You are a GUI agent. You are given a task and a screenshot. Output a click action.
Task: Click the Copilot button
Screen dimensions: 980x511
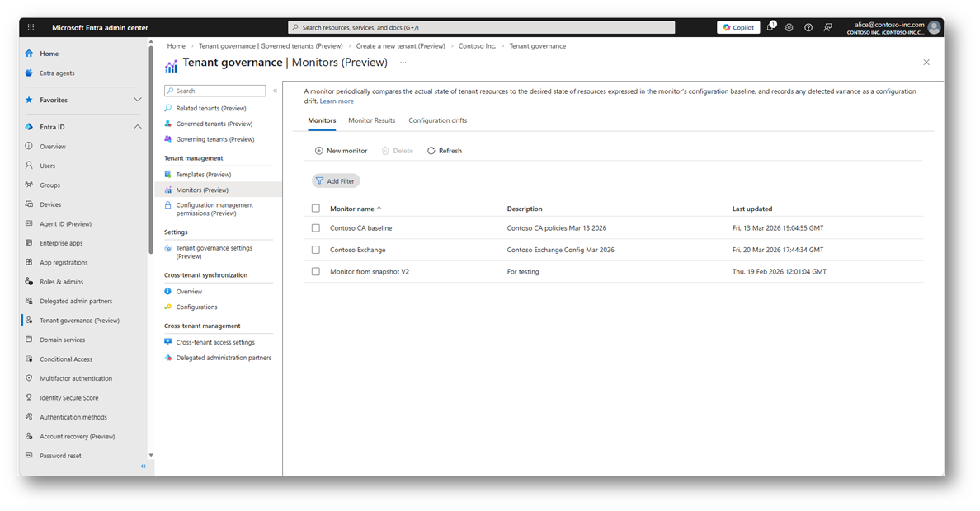[x=738, y=27]
